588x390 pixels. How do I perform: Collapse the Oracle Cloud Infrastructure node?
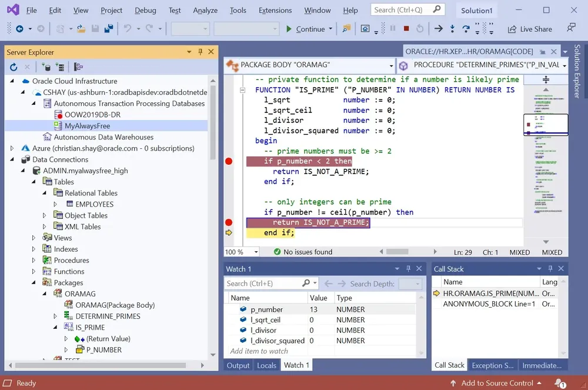pyautogui.click(x=12, y=81)
